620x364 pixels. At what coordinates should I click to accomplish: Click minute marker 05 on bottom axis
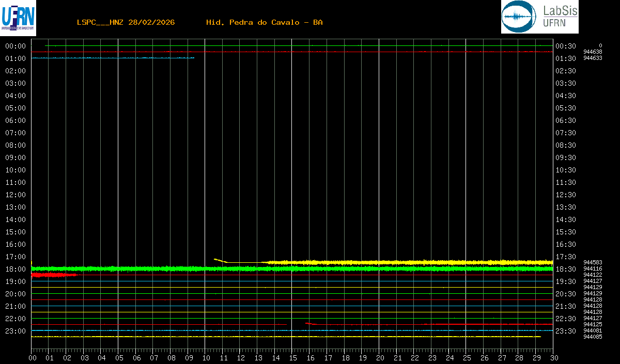click(119, 358)
